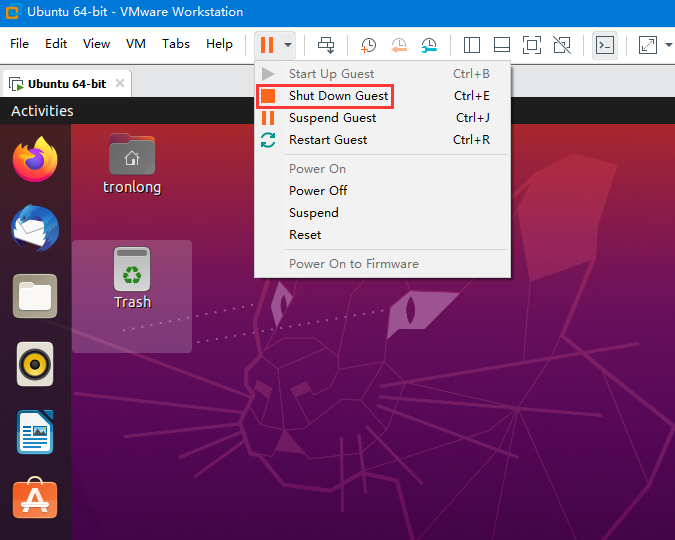Viewport: 675px width, 540px height.
Task: Select the plain Suspend menu entry
Action: click(382, 213)
